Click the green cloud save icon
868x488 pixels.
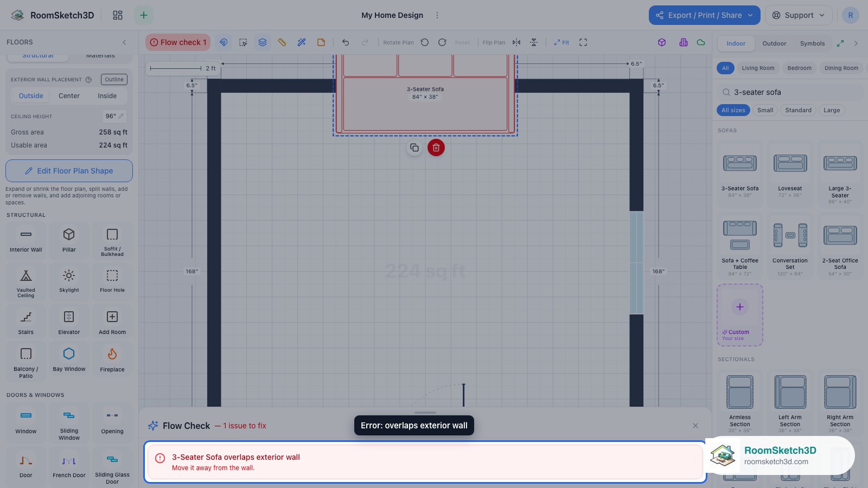point(701,42)
